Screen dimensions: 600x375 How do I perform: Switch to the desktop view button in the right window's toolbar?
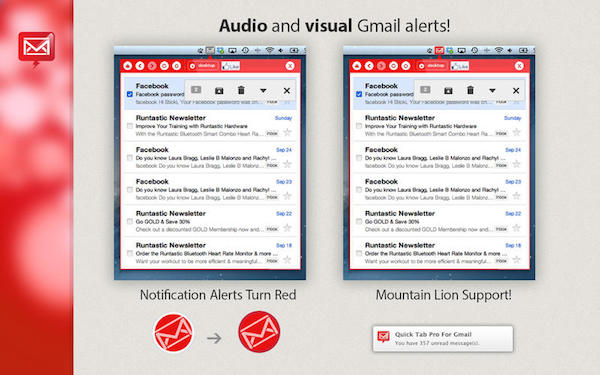[432, 66]
